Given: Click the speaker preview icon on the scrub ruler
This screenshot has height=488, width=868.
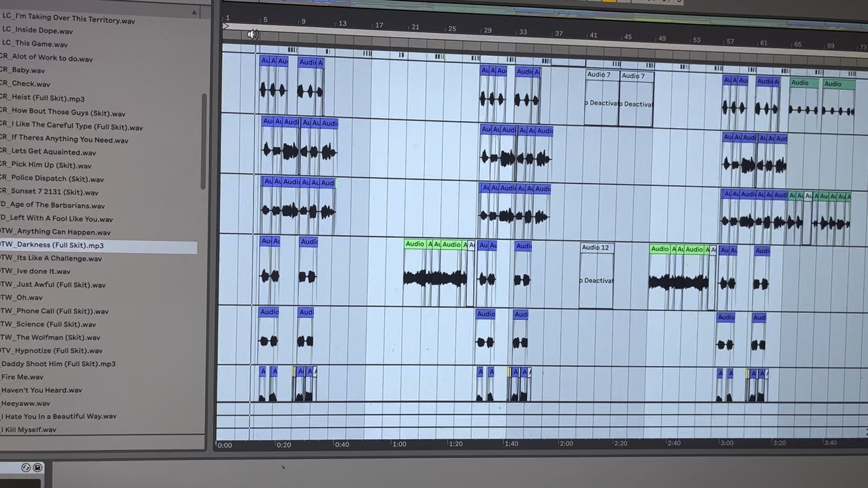Looking at the screenshot, I should (x=253, y=34).
